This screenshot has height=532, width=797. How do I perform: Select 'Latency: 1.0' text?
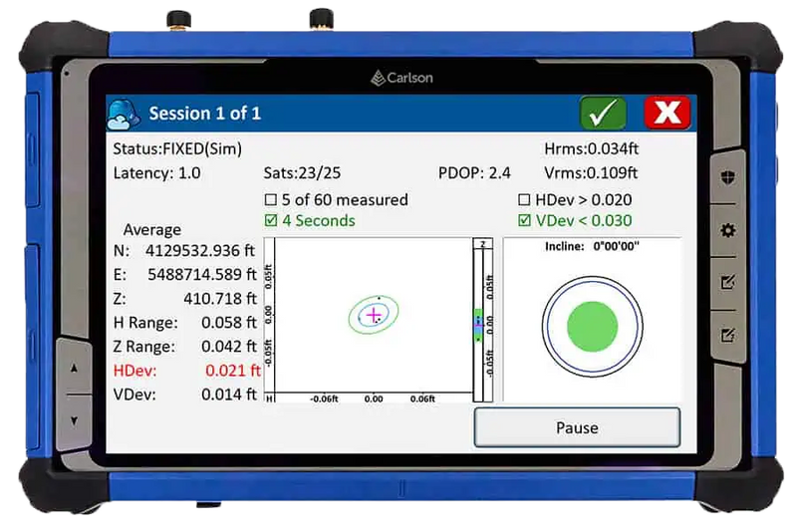[x=156, y=173]
